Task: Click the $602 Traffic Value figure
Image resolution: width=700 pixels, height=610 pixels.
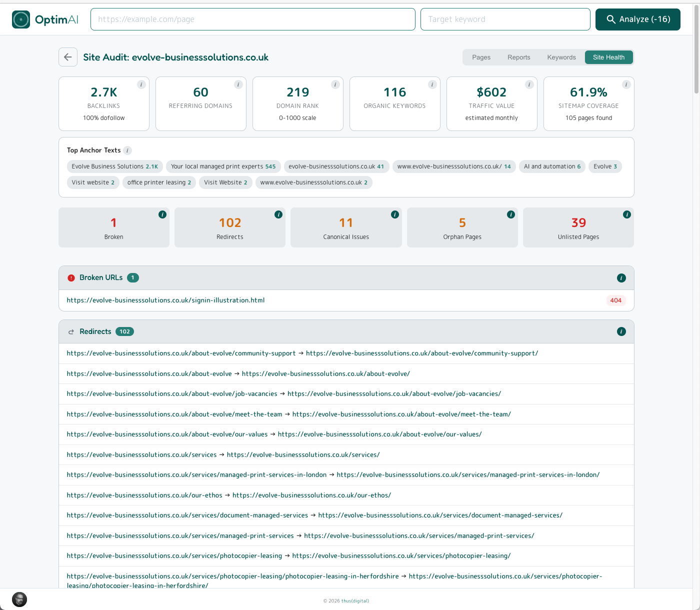Action: [x=491, y=92]
